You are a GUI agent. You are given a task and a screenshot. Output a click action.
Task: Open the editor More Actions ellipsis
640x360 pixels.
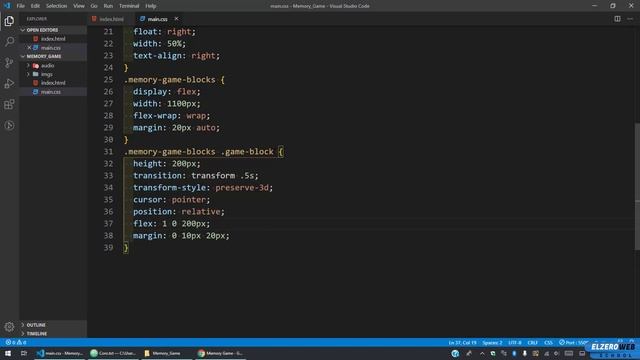(x=630, y=19)
